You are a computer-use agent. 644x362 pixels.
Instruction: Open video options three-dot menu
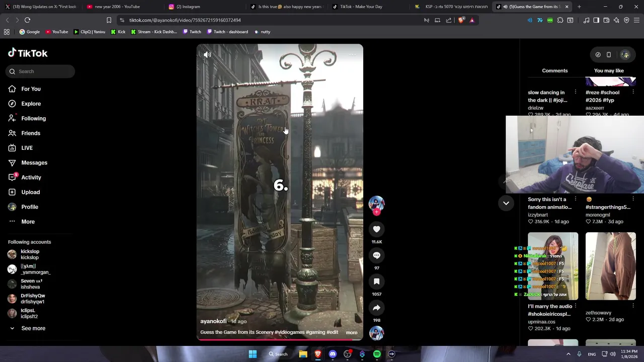click(352, 55)
